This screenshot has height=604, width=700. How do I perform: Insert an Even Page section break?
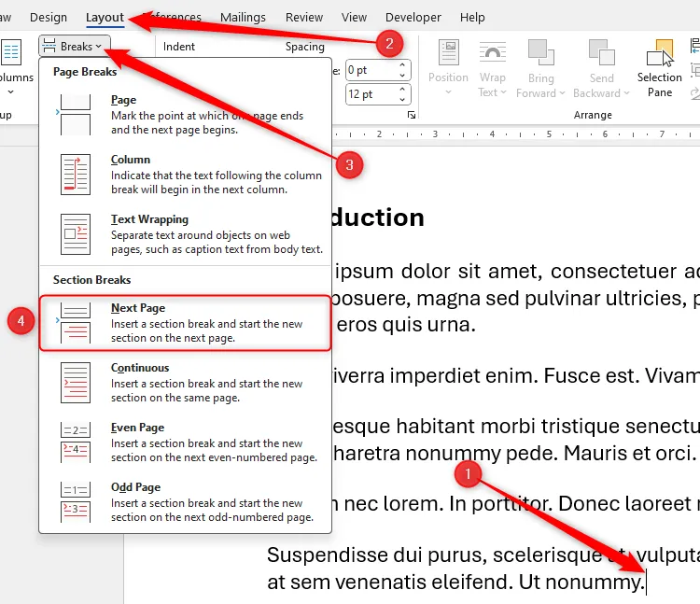click(x=185, y=442)
